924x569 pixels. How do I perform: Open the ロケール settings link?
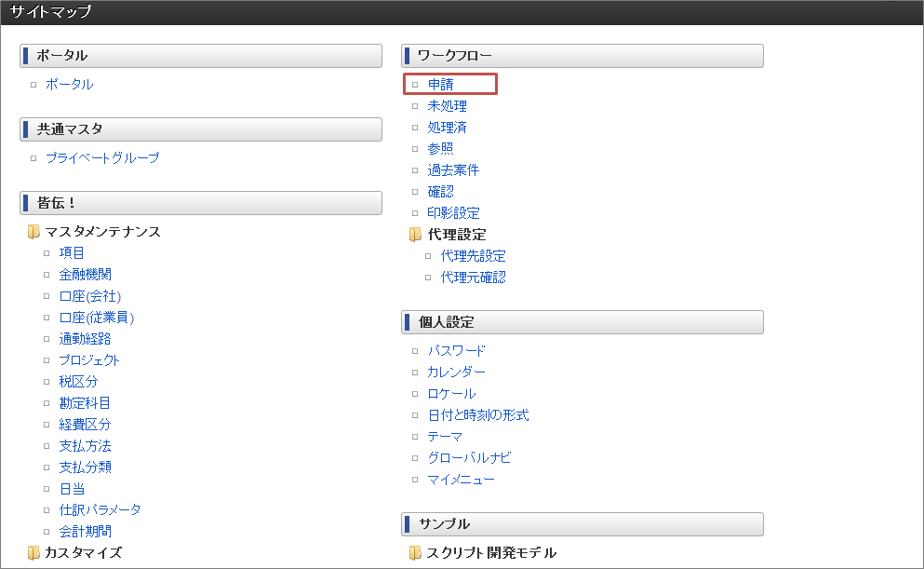click(452, 394)
